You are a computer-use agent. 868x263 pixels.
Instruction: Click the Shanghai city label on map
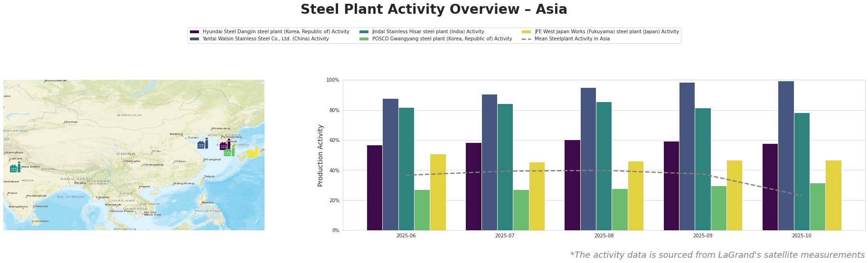click(x=212, y=160)
